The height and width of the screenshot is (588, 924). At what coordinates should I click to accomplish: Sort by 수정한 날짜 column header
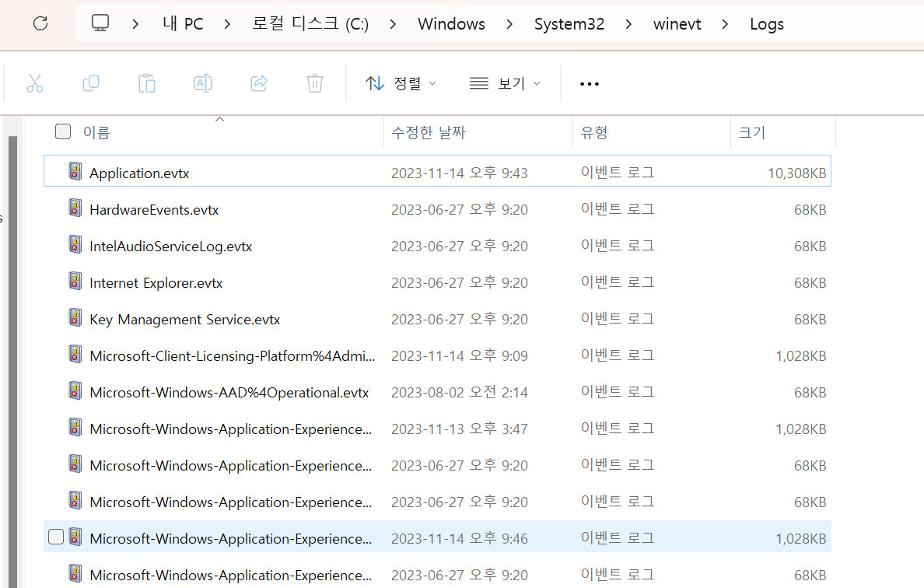click(429, 132)
